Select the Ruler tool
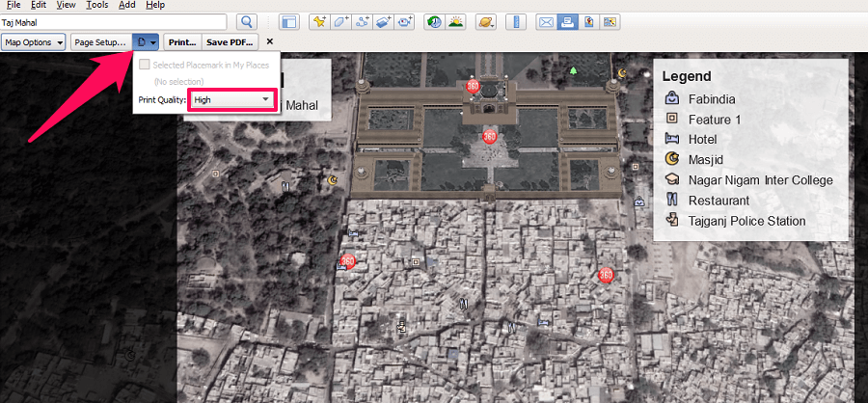This screenshot has height=403, width=868. [516, 21]
